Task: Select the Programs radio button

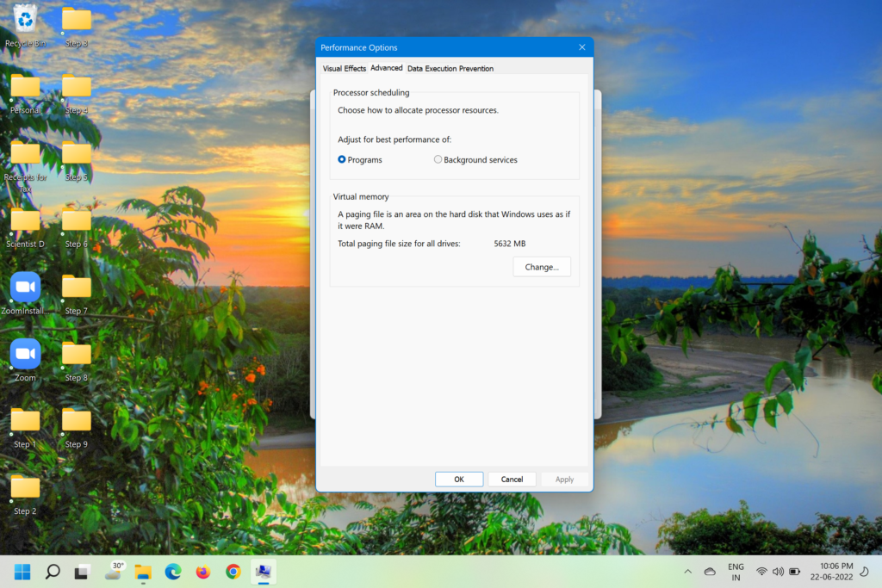Action: tap(342, 159)
